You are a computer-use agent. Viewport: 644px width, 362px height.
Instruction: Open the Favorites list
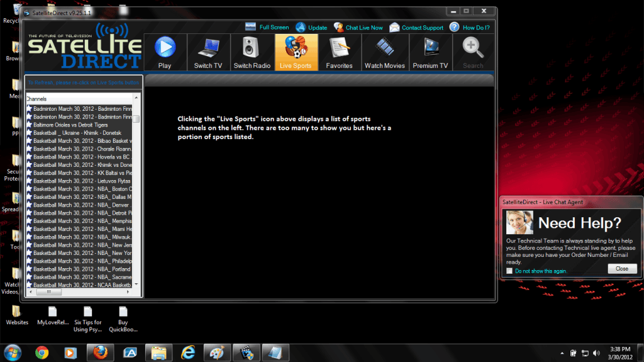click(x=339, y=52)
